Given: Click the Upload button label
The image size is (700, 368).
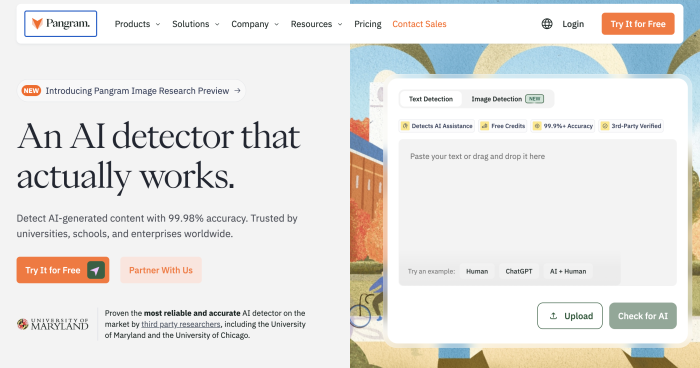Looking at the screenshot, I should tap(579, 316).
